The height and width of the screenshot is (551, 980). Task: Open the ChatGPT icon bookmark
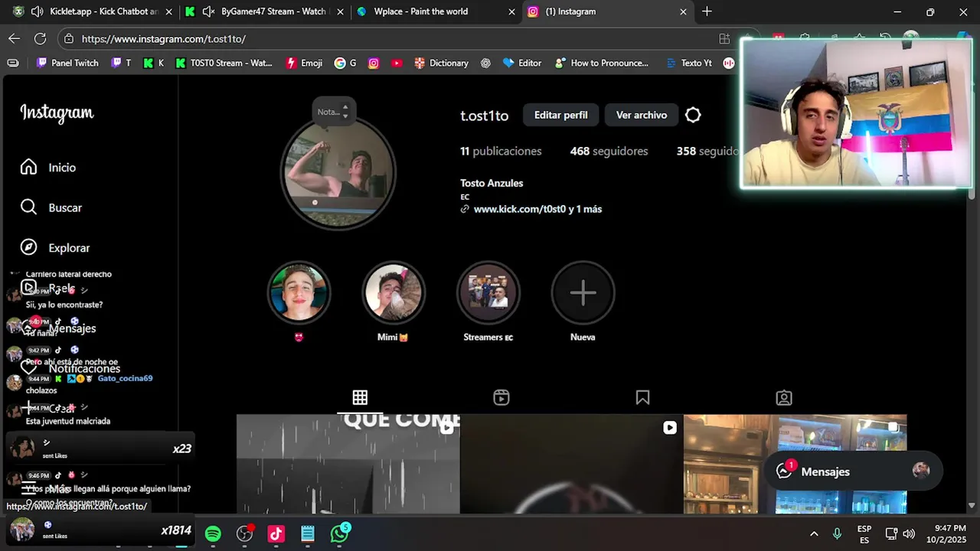point(485,64)
